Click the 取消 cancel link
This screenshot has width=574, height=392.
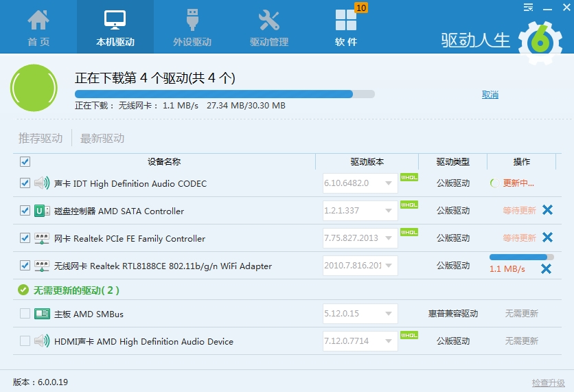point(490,95)
